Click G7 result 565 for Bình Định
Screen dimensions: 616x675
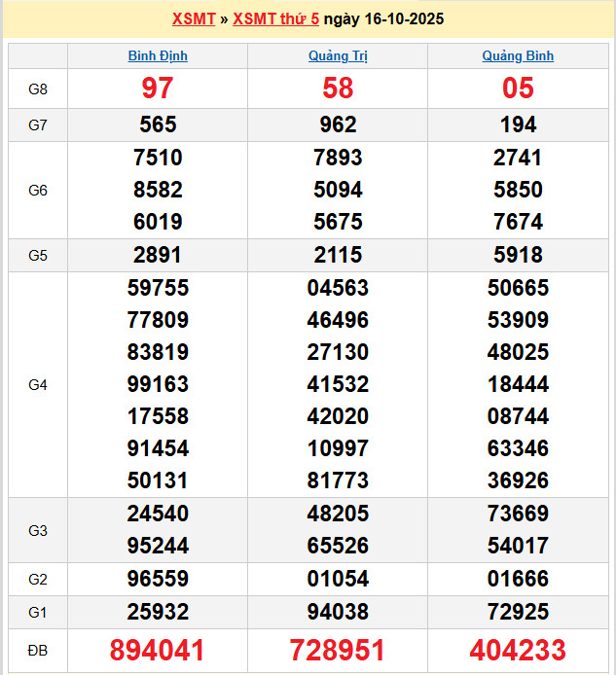(158, 124)
